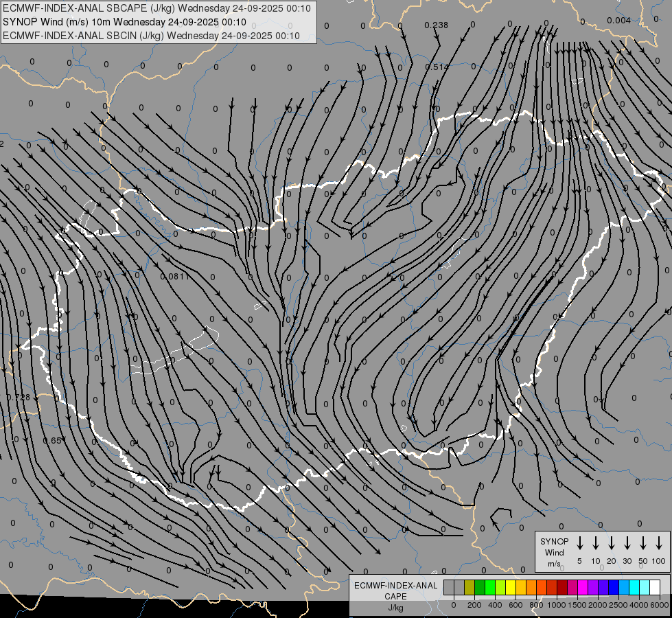672x618 pixels.
Task: Click the 'J/kg' unit label in legend
Action: [x=395, y=608]
